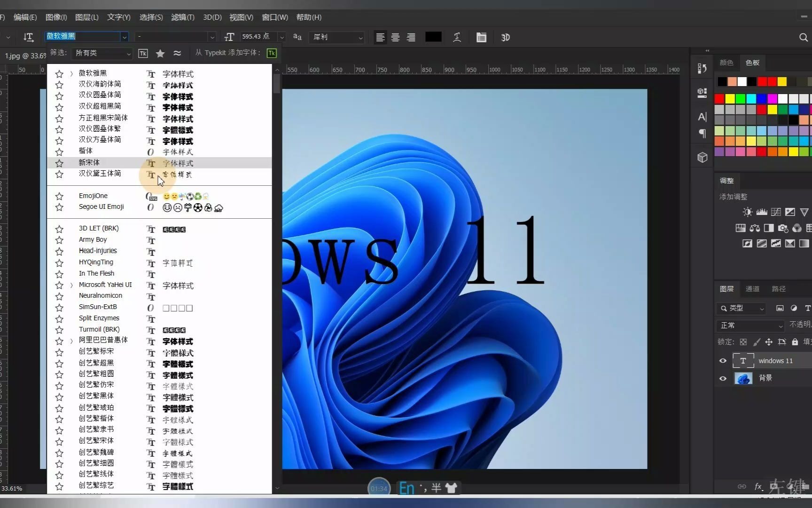This screenshot has width=812, height=508.
Task: Select the 汉仪黛玉体简 font
Action: 159,174
